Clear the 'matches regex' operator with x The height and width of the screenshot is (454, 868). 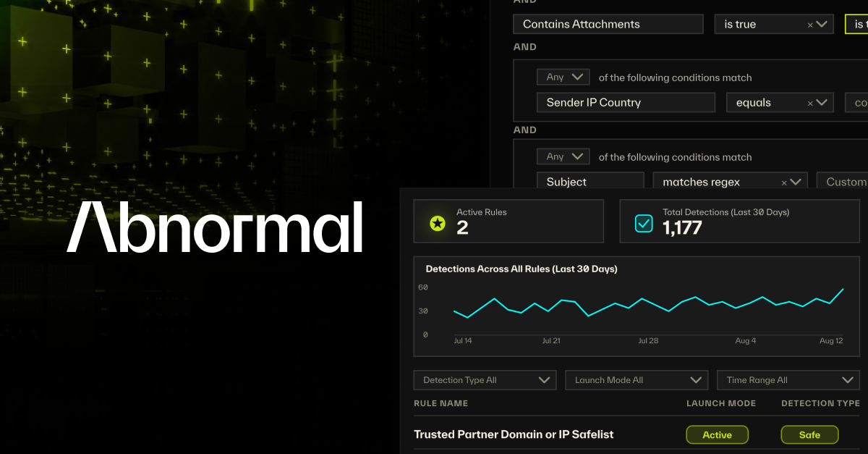tap(784, 183)
